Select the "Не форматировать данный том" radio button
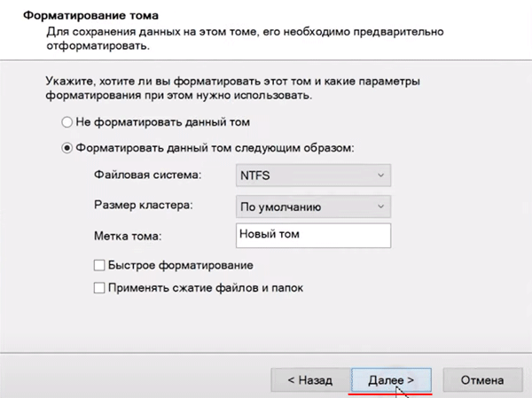532x398 pixels. (67, 121)
